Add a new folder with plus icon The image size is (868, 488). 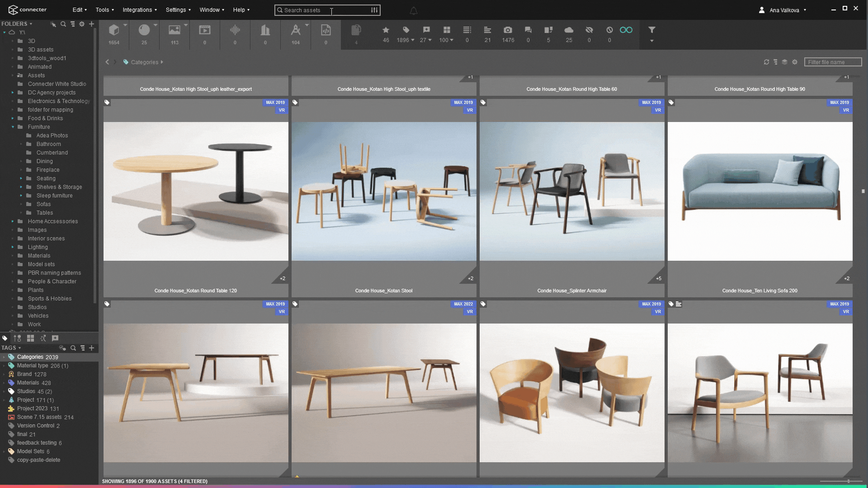point(91,24)
